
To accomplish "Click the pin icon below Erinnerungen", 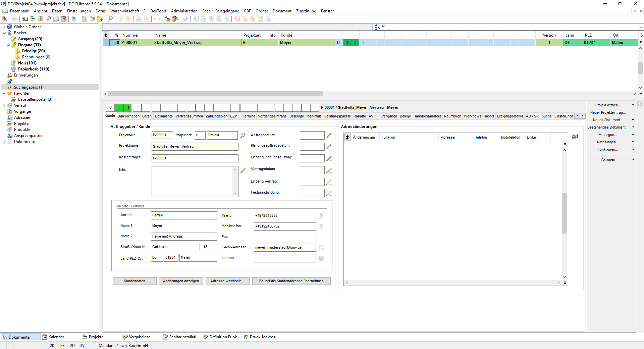I will [10, 81].
